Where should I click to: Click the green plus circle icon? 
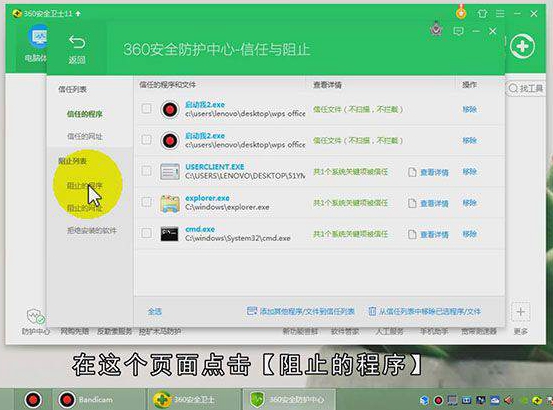tap(522, 46)
